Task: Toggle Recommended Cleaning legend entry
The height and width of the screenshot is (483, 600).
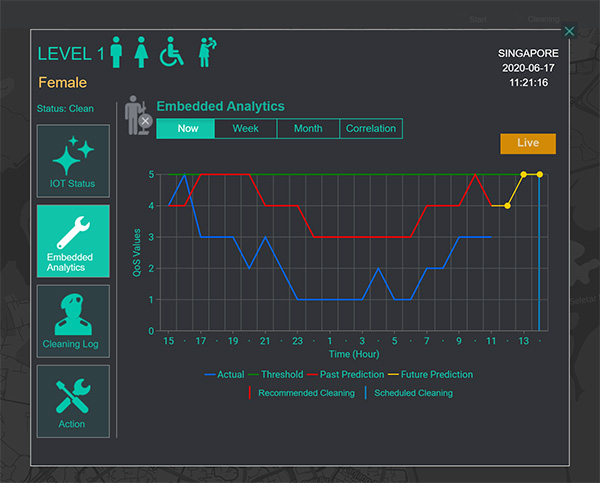Action: pos(301,393)
